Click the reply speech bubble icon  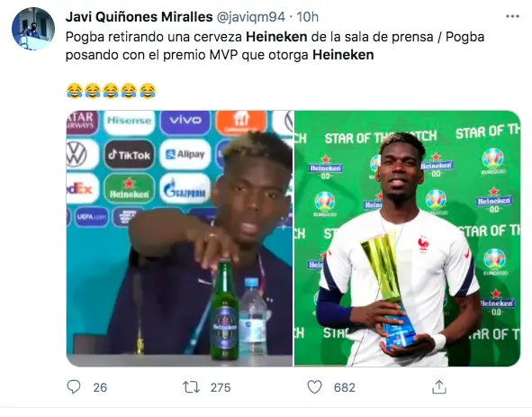(x=74, y=386)
